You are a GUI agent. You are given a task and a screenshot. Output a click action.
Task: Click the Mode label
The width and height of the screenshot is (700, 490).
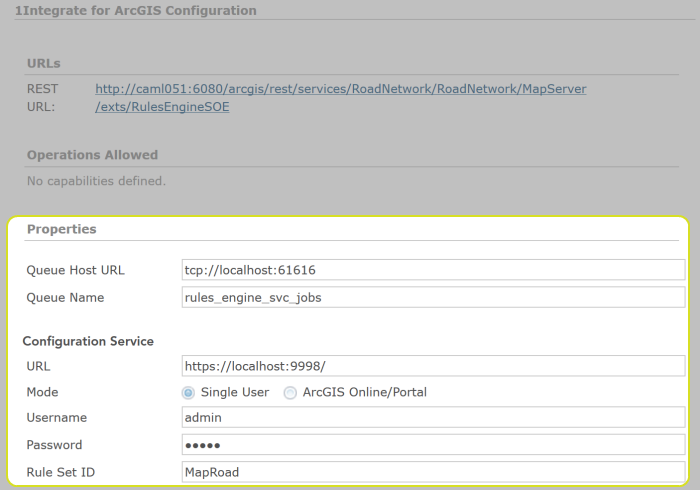point(43,393)
